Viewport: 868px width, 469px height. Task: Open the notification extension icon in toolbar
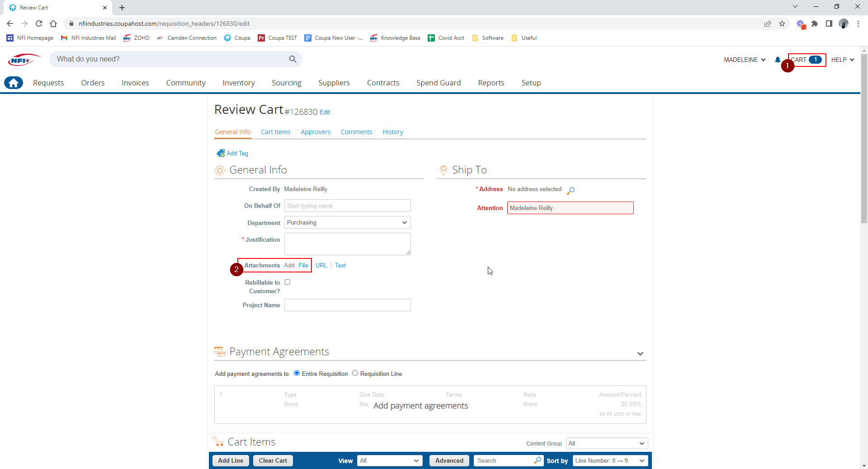click(801, 24)
